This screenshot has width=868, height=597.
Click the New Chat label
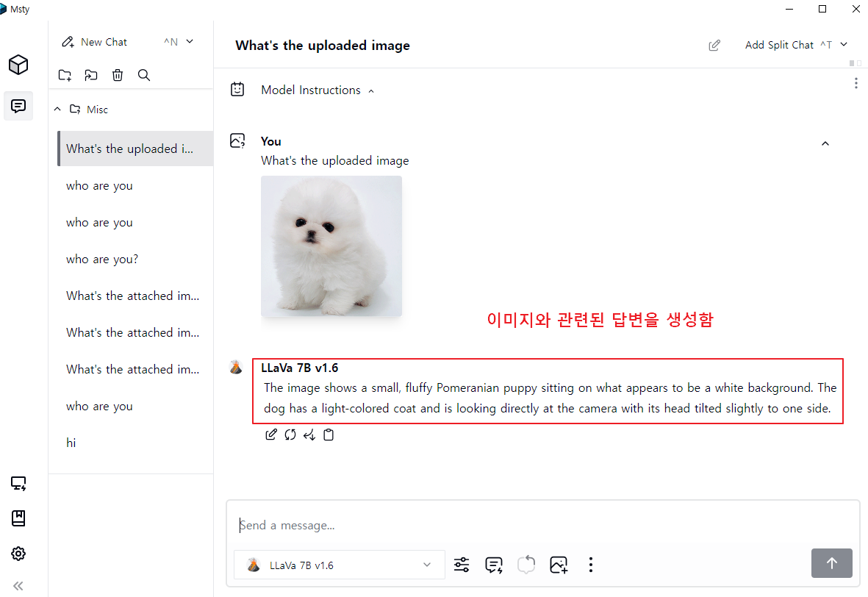[x=104, y=42]
